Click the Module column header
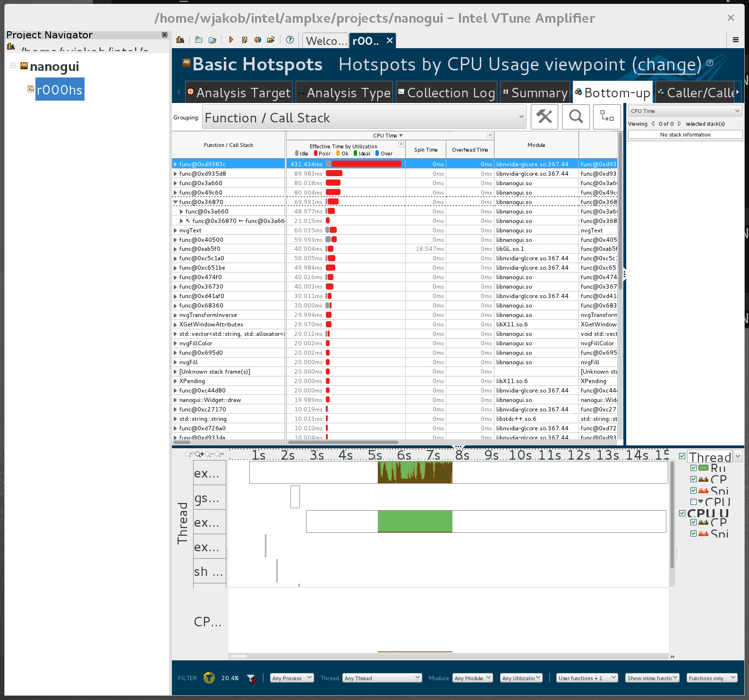The height and width of the screenshot is (700, 749). tap(536, 145)
